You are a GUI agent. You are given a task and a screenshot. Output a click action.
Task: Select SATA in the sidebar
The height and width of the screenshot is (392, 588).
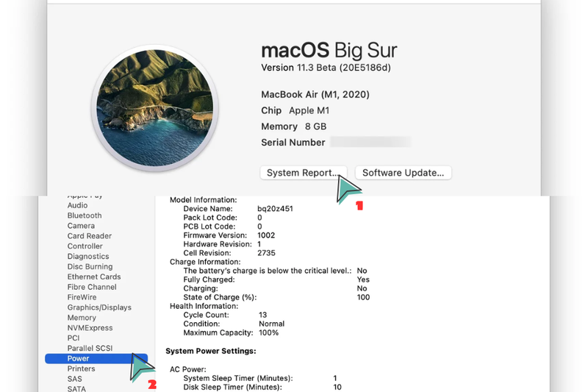(x=76, y=388)
